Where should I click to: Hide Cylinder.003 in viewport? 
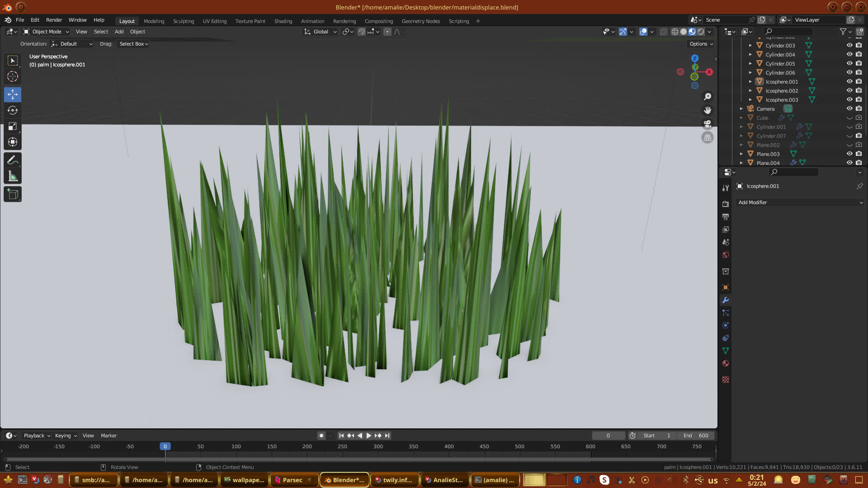(849, 45)
